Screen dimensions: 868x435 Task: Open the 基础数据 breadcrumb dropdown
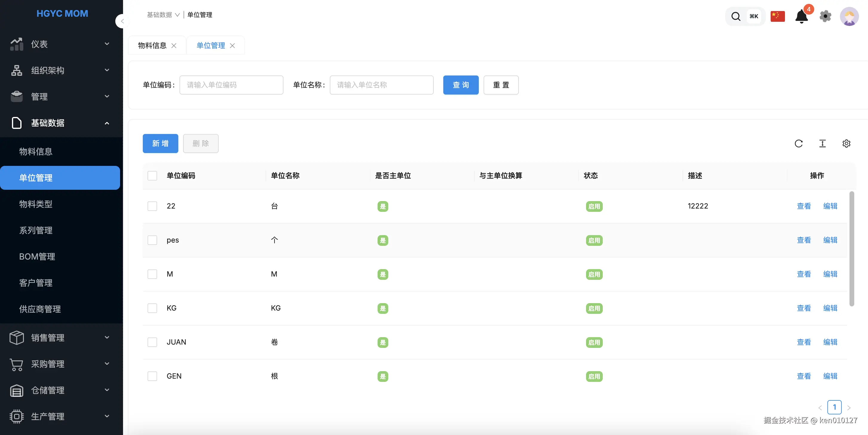163,15
